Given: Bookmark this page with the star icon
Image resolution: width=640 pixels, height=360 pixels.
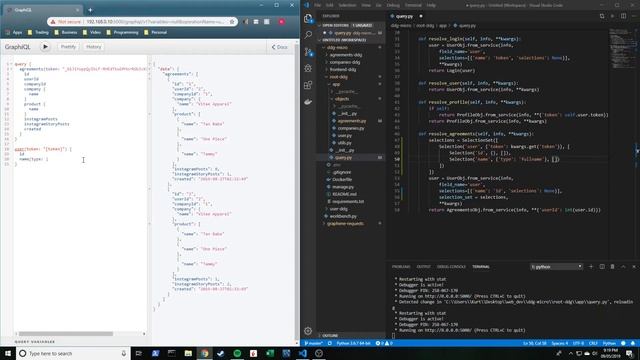Looking at the screenshot, I should pos(232,22).
